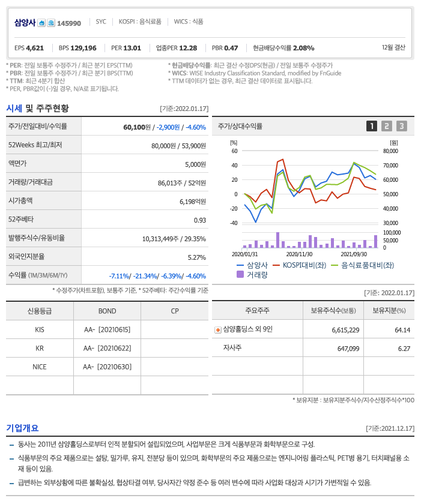Switch to chart tab 2
Viewport: 421px width, 504px height.
387,126
